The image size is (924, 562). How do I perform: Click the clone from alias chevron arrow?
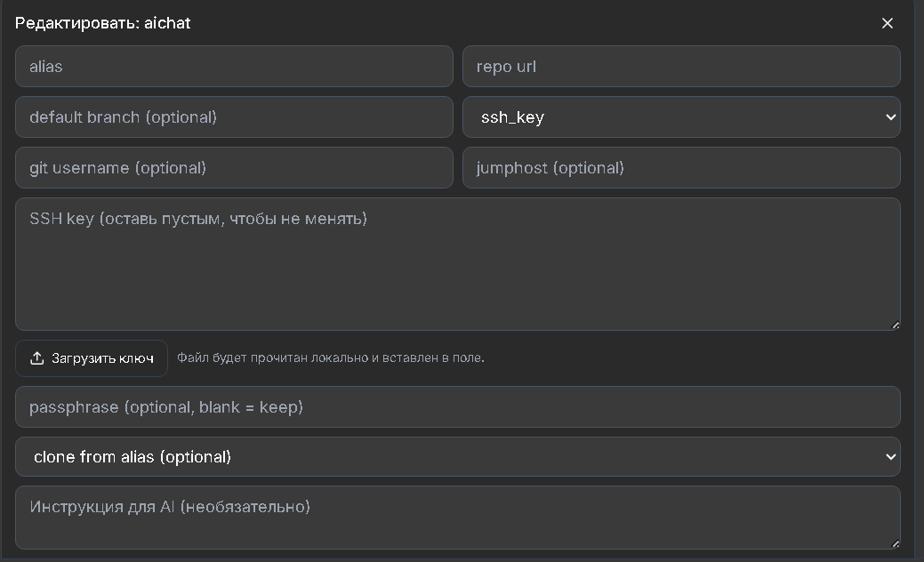point(890,456)
